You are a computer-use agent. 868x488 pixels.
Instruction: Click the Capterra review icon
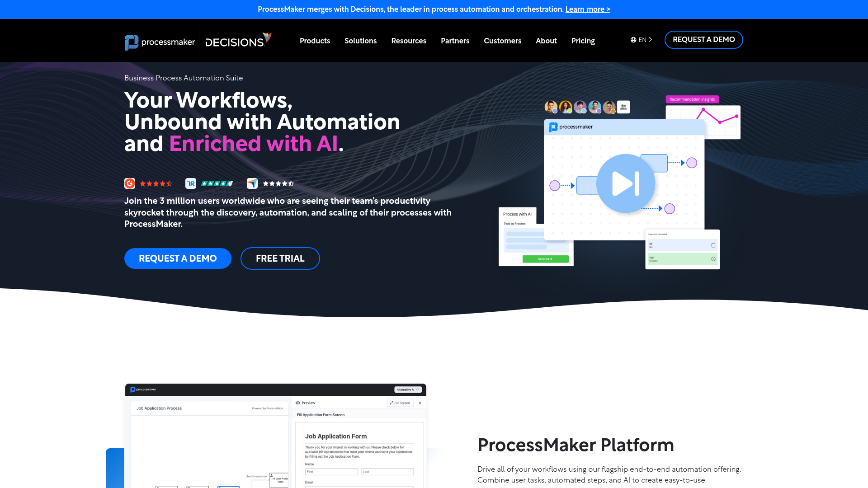(x=252, y=183)
